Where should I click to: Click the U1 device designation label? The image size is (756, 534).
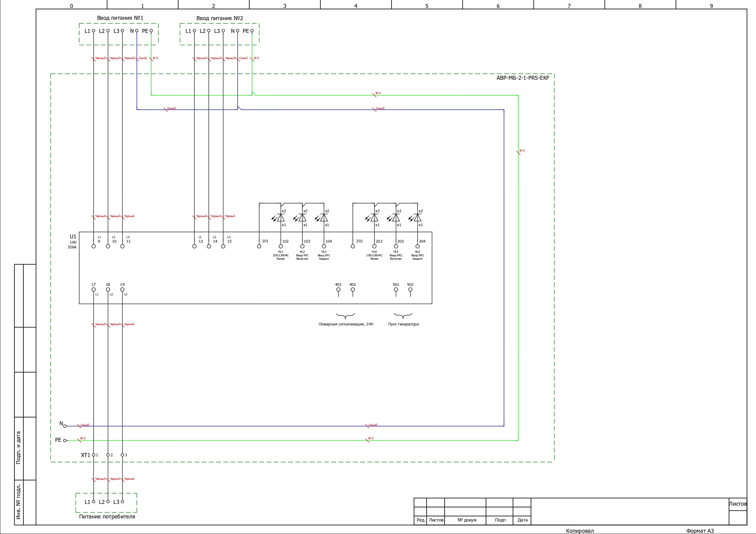coord(73,237)
